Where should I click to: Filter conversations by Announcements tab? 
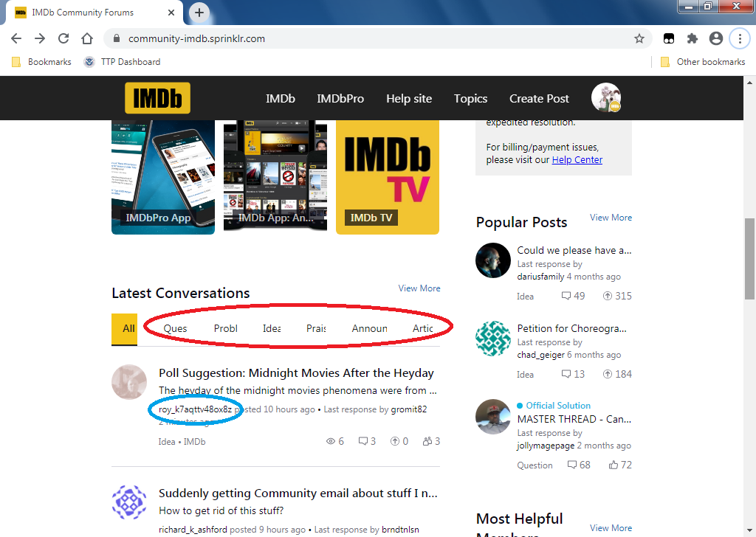point(369,329)
